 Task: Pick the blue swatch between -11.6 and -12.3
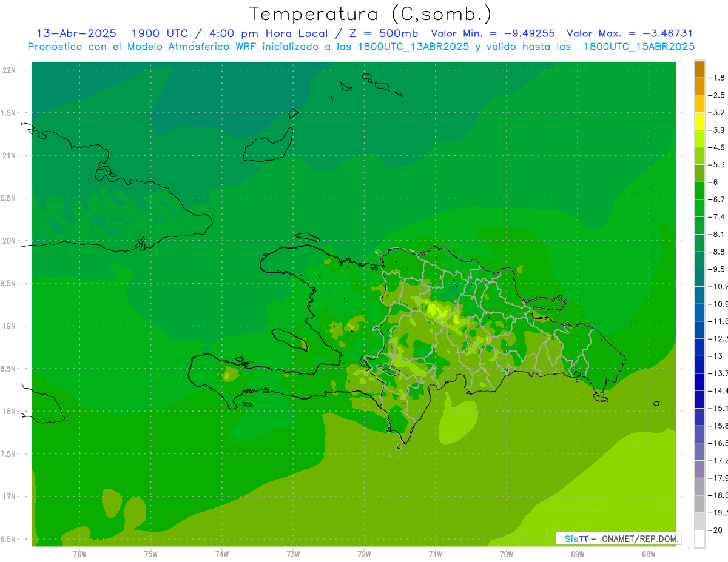tap(699, 330)
